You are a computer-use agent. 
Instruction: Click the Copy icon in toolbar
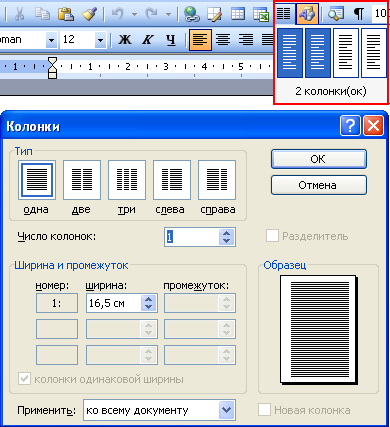(42, 14)
